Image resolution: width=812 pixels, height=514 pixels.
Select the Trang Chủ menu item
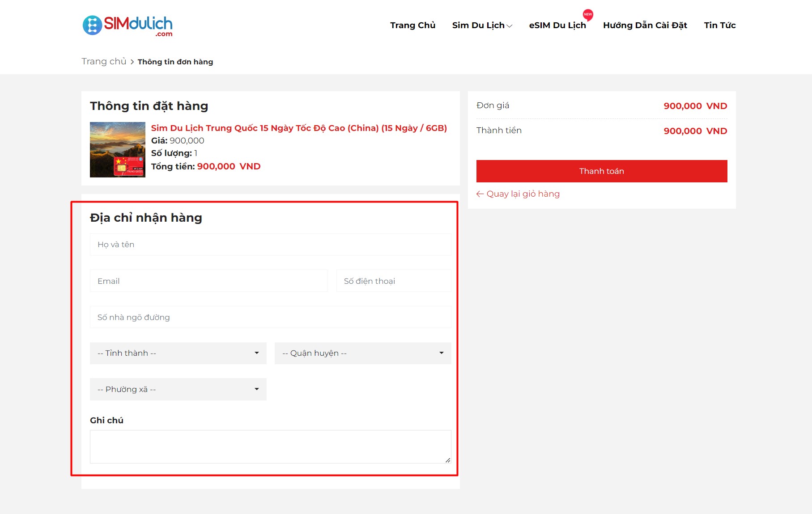click(x=412, y=25)
